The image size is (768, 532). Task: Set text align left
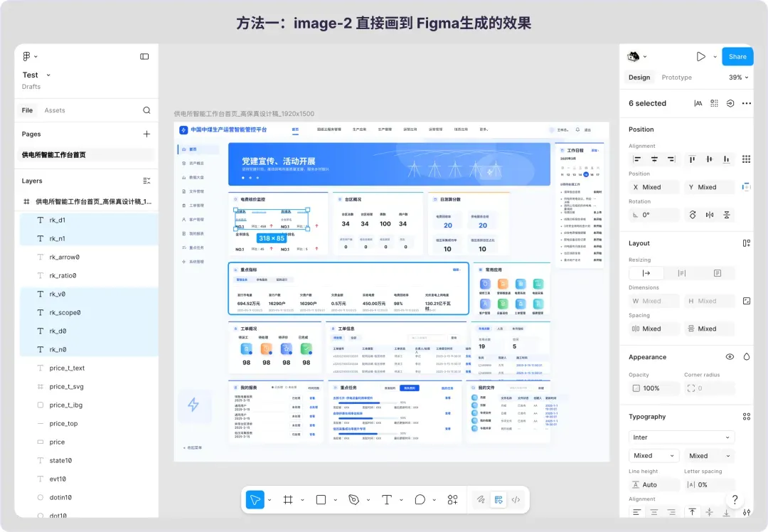(636, 512)
